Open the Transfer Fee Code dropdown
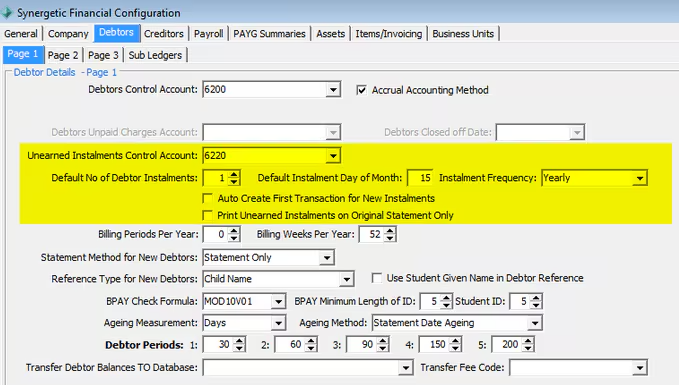This screenshot has height=385, width=679. tap(640, 368)
